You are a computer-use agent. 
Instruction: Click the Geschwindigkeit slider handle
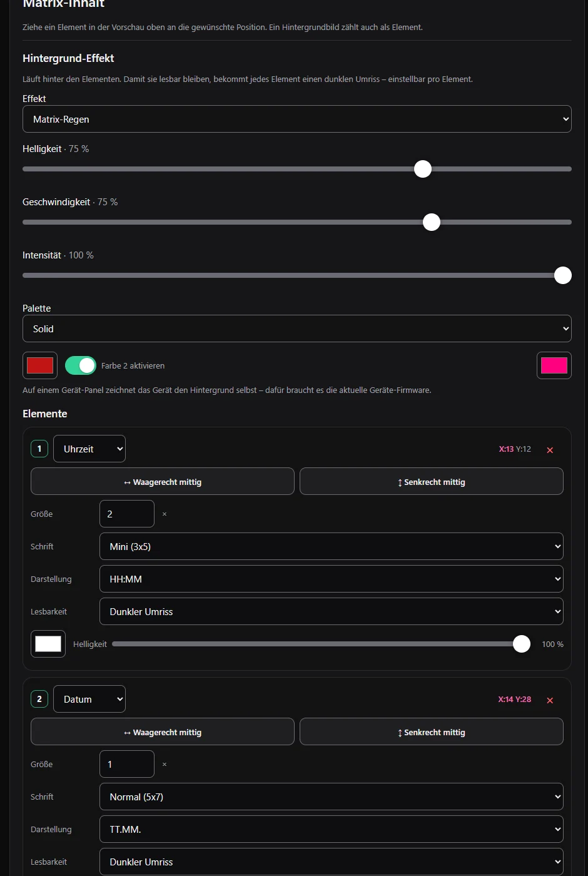(x=432, y=222)
